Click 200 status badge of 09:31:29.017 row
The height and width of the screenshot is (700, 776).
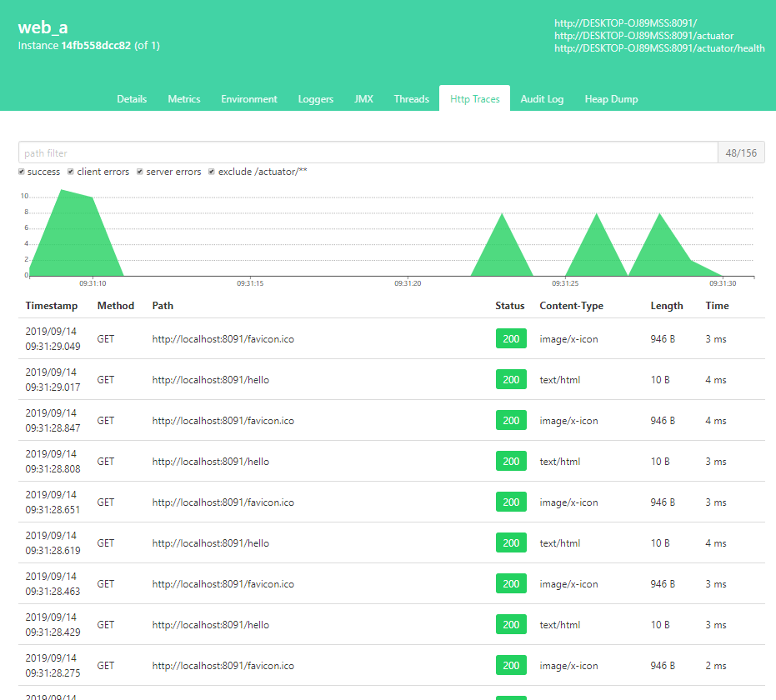(x=511, y=379)
